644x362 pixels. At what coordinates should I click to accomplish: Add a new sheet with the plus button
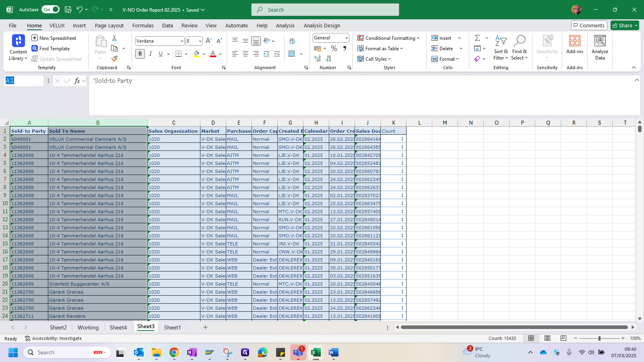pyautogui.click(x=205, y=327)
